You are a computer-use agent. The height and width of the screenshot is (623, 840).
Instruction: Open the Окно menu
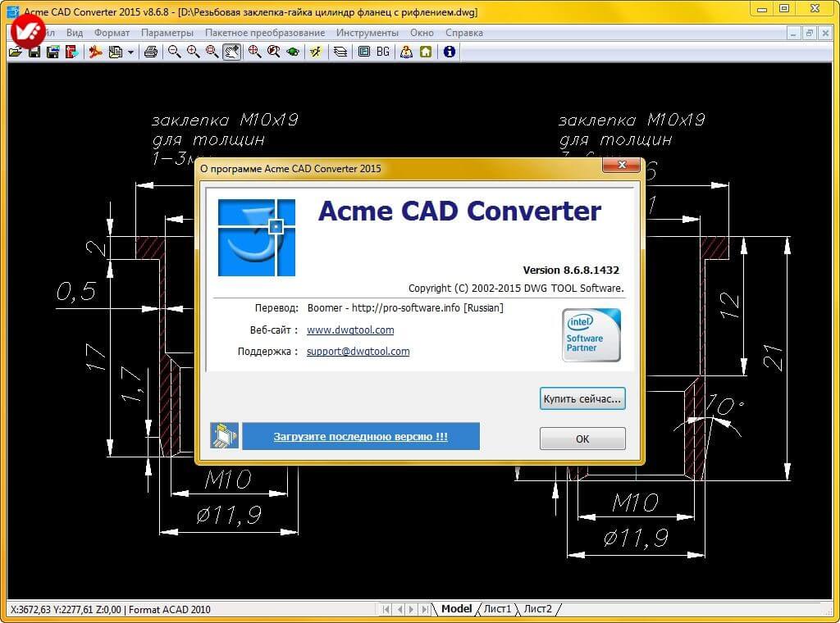point(422,33)
